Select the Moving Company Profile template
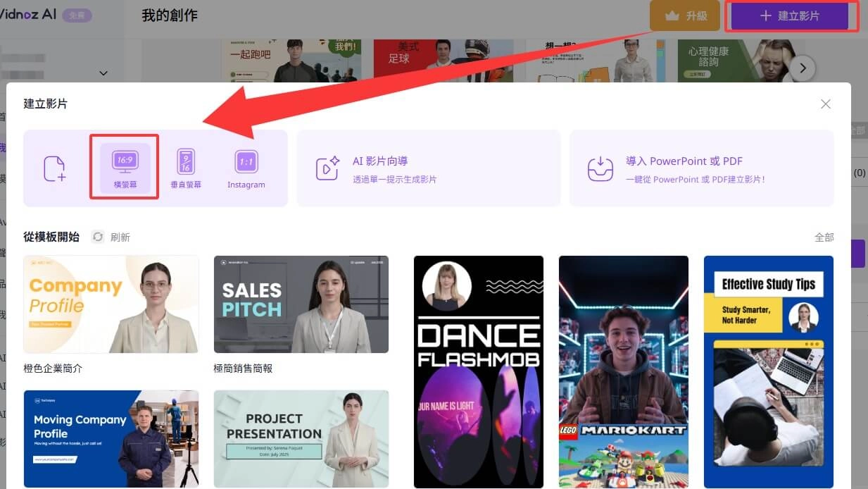 tap(111, 438)
